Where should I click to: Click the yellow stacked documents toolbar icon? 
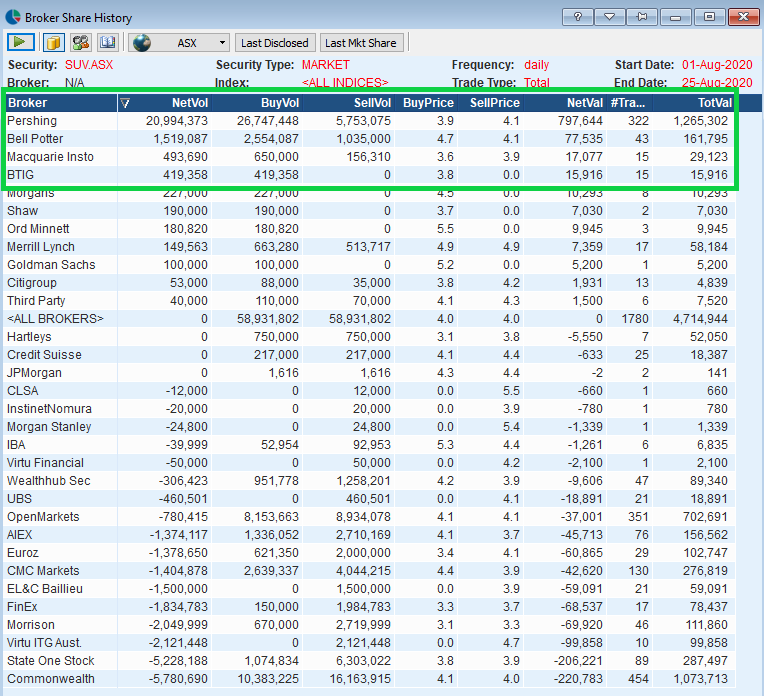tap(54, 42)
